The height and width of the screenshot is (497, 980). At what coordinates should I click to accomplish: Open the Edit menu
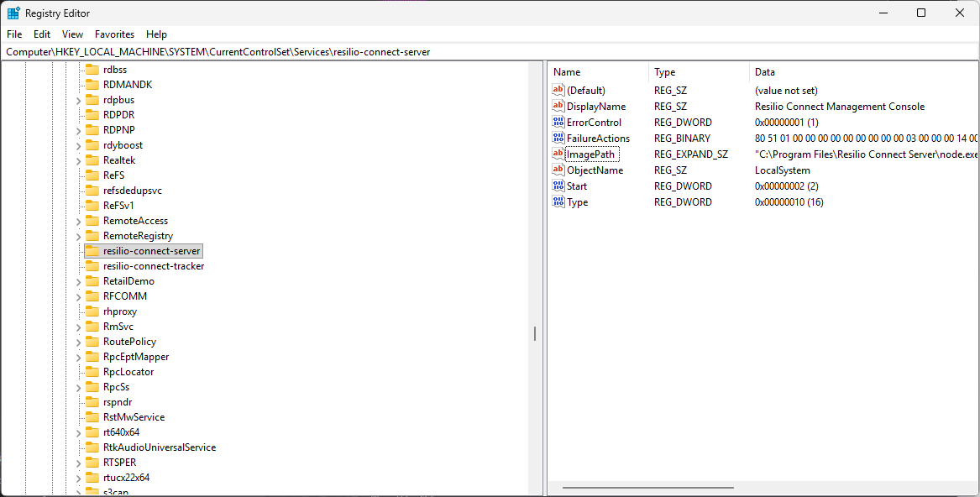[x=42, y=34]
